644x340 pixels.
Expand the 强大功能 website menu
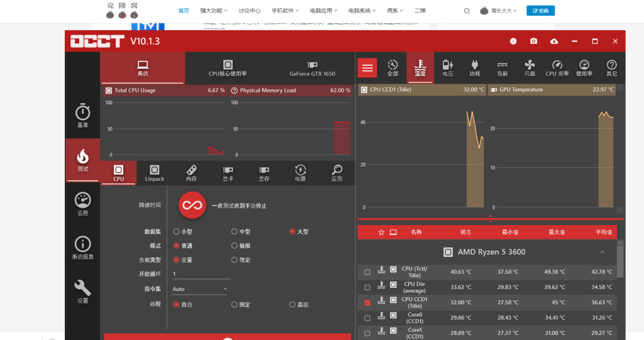coord(214,11)
